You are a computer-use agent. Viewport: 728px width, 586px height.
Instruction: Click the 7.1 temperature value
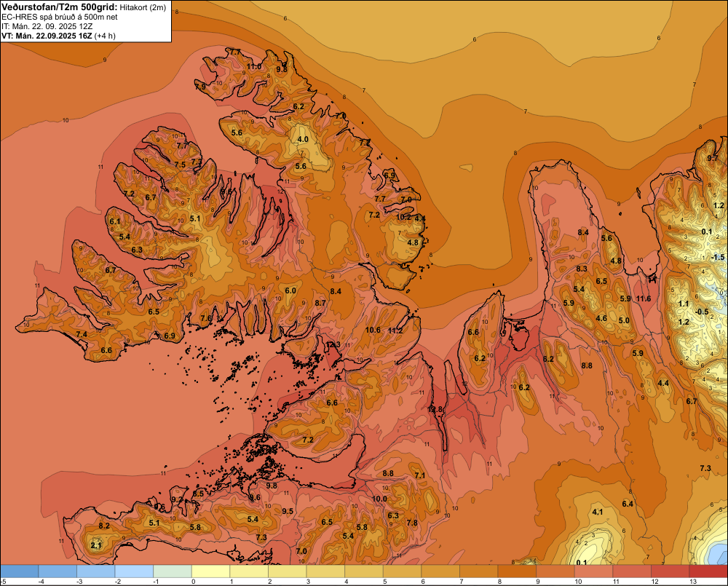420,475
